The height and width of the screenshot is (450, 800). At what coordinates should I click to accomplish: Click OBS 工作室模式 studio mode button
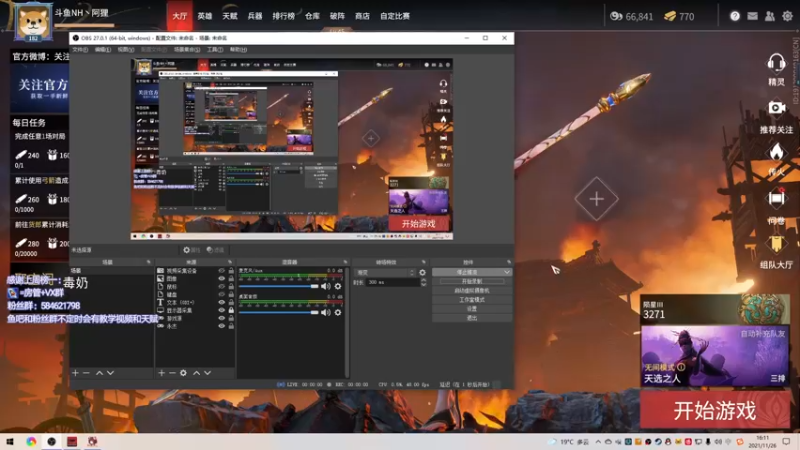pyautogui.click(x=472, y=300)
